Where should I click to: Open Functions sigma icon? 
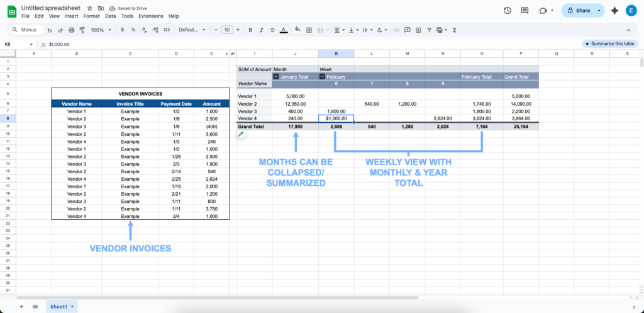click(455, 30)
